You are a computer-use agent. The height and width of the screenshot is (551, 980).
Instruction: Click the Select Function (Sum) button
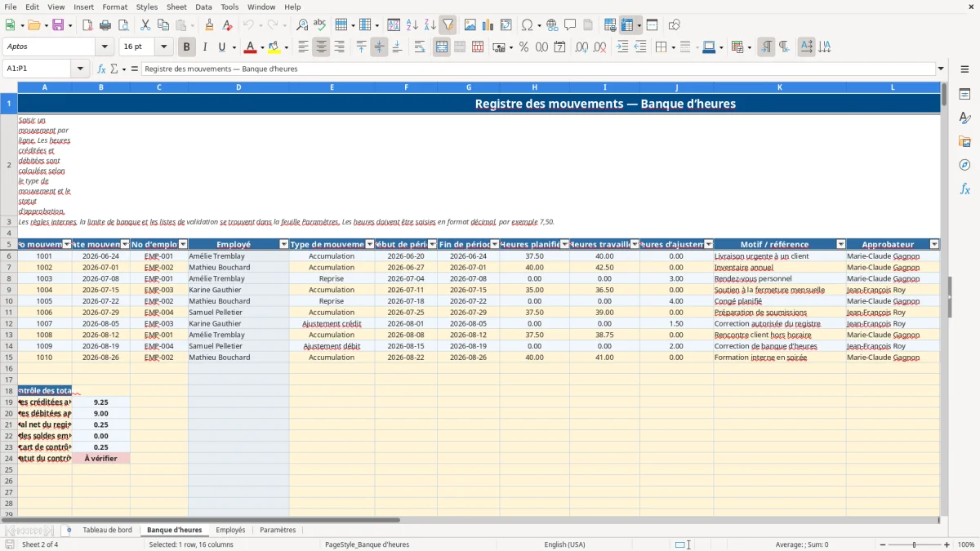[x=114, y=69]
